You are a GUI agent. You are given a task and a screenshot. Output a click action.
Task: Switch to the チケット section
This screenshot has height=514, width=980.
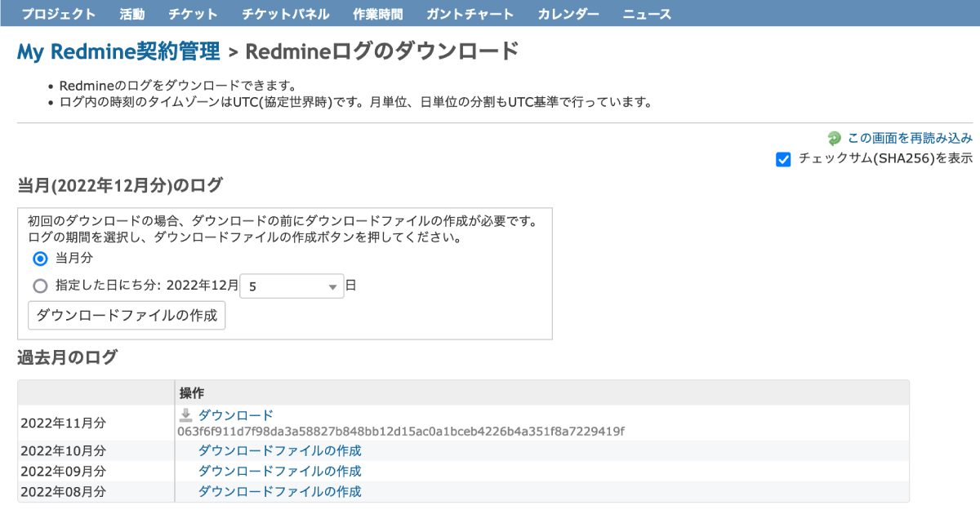coord(193,13)
